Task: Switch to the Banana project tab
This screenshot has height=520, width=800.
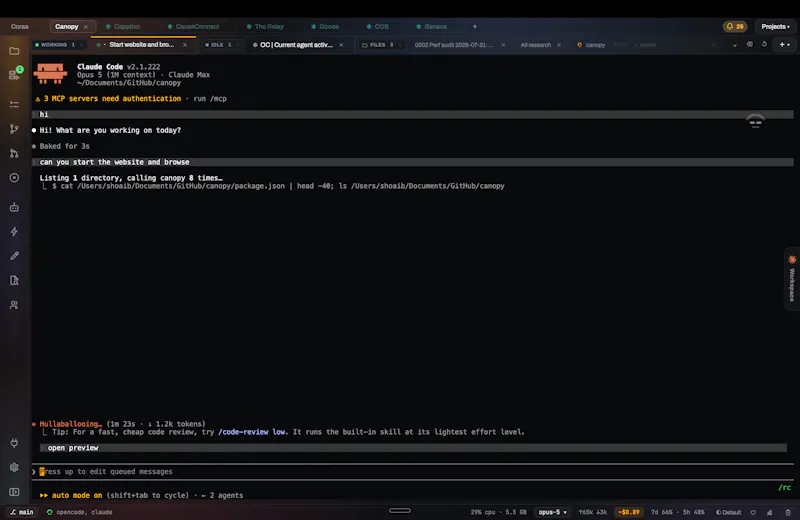Action: (431, 27)
